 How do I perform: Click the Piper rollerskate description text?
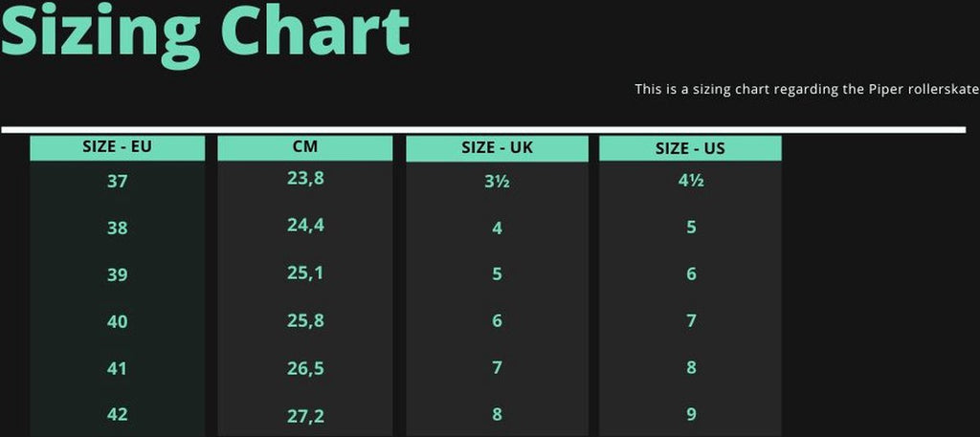(x=807, y=89)
